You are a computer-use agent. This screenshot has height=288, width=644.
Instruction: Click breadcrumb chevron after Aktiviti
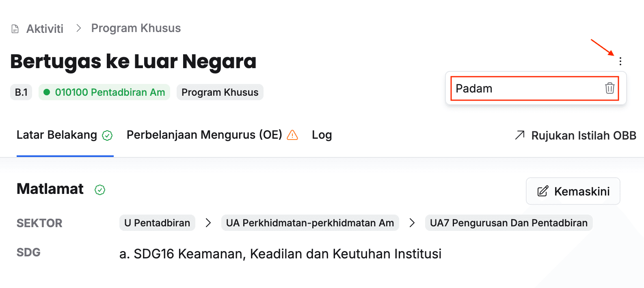click(79, 28)
